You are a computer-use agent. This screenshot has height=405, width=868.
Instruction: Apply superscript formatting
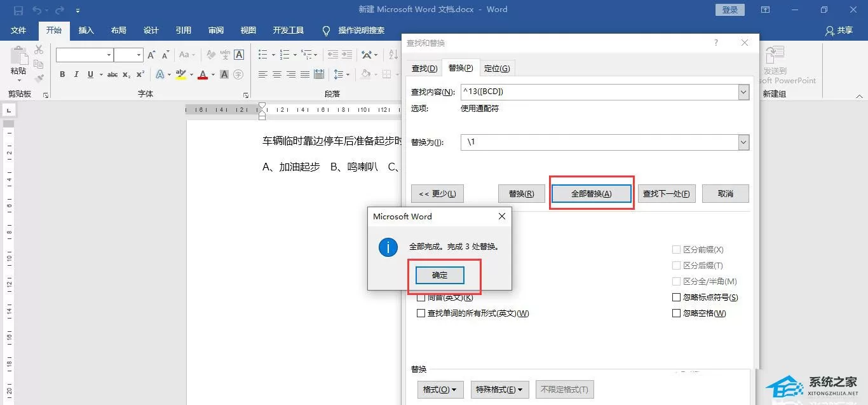(x=140, y=74)
